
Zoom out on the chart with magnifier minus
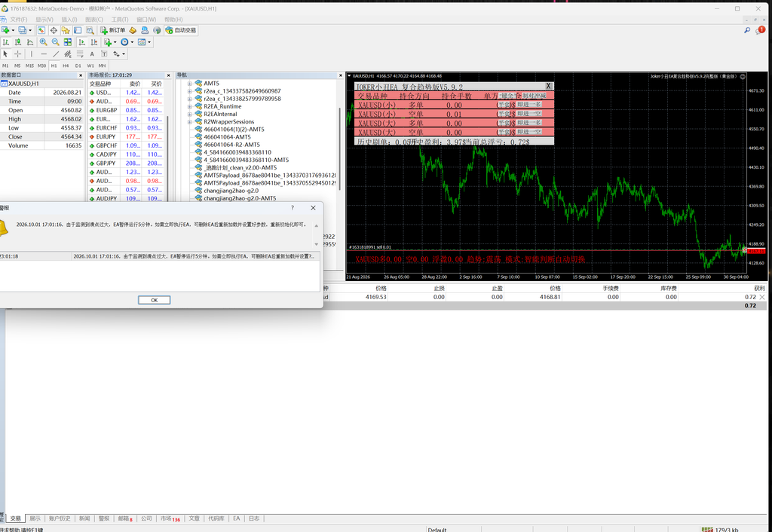(x=55, y=42)
